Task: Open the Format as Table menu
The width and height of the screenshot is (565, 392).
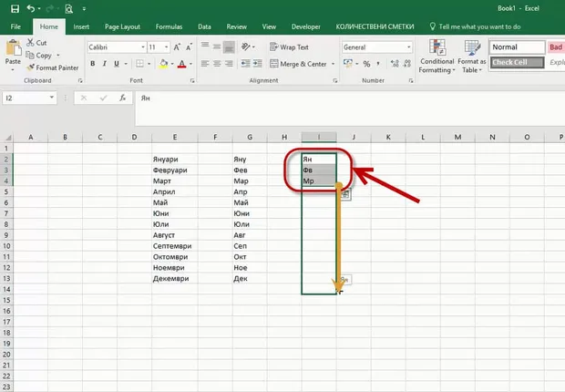Action: click(x=472, y=57)
